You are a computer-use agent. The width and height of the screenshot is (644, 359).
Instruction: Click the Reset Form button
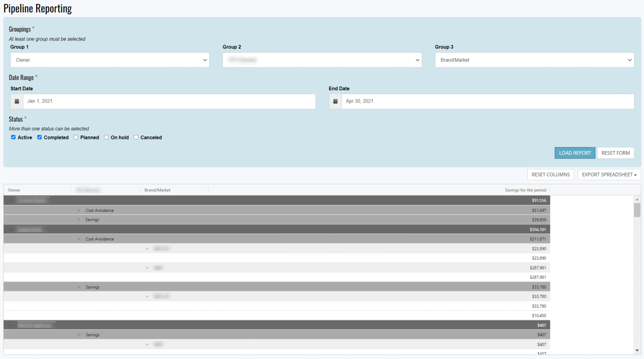(615, 153)
